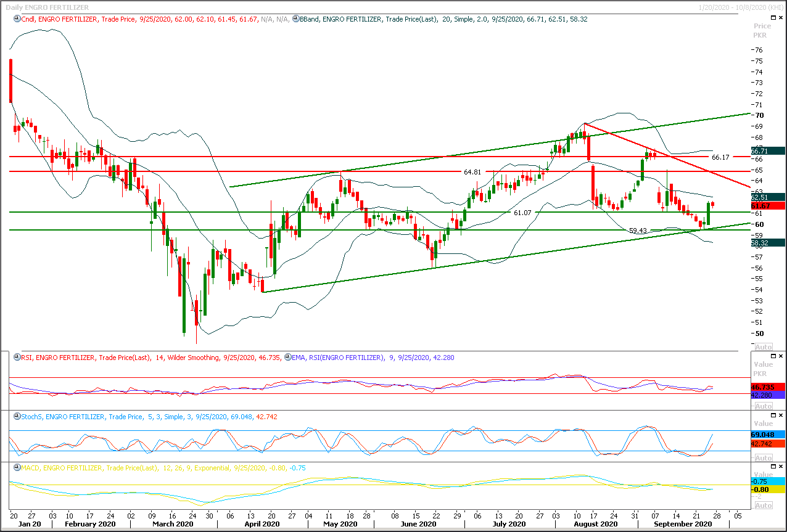This screenshot has width=787, height=532.
Task: Click the blue 69.048 stochastic value tag
Action: coord(768,435)
